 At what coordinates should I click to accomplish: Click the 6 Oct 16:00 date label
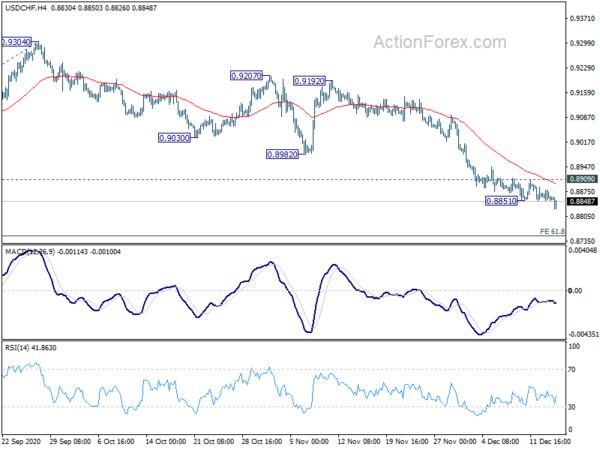[x=116, y=441]
